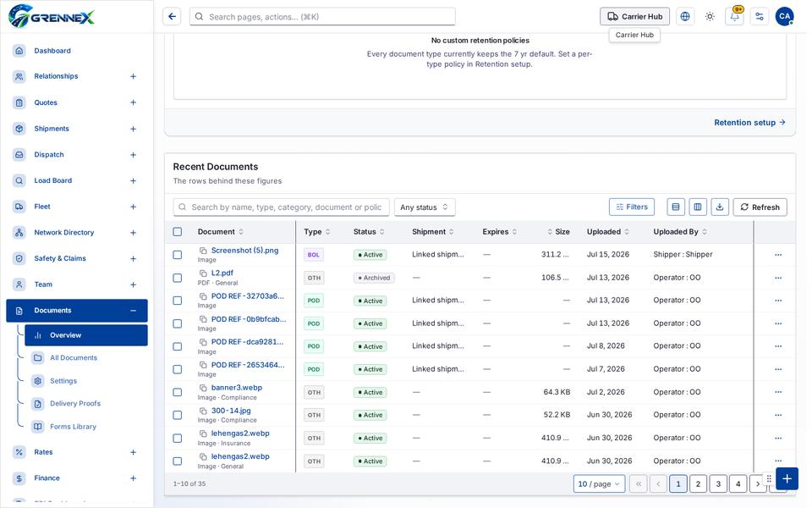812x508 pixels.
Task: Open All Documents in sidebar
Action: (74, 357)
